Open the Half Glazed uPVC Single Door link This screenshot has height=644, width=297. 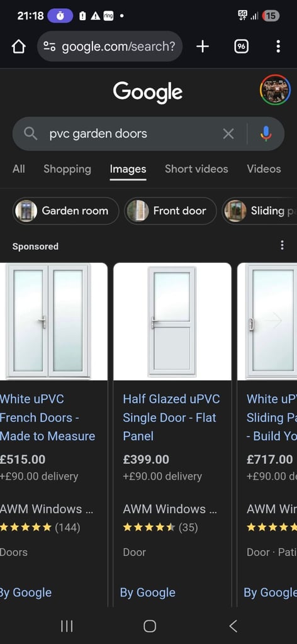[x=171, y=418]
